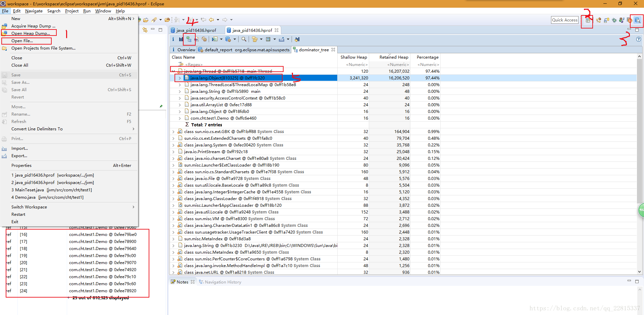The width and height of the screenshot is (644, 315).
Task: Close the dominator_tree tab
Action: point(333,50)
